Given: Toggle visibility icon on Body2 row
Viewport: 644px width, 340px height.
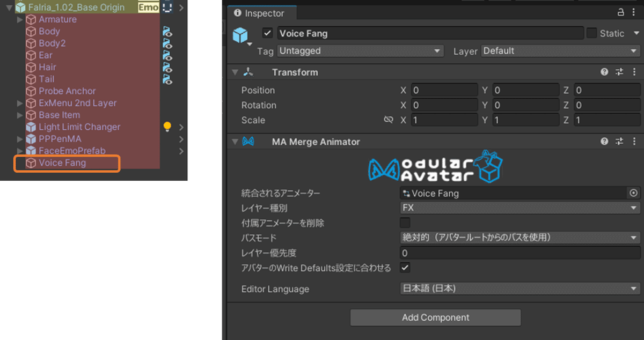Looking at the screenshot, I should (x=167, y=43).
